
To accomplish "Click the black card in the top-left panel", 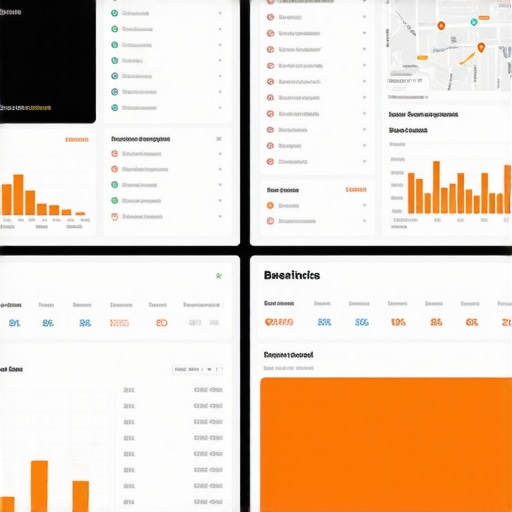I will [48, 61].
